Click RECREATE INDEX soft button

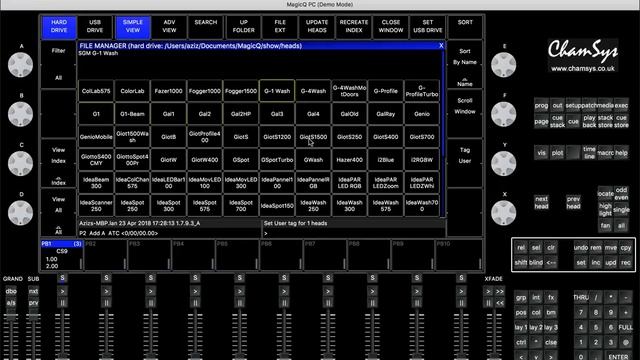tap(353, 27)
